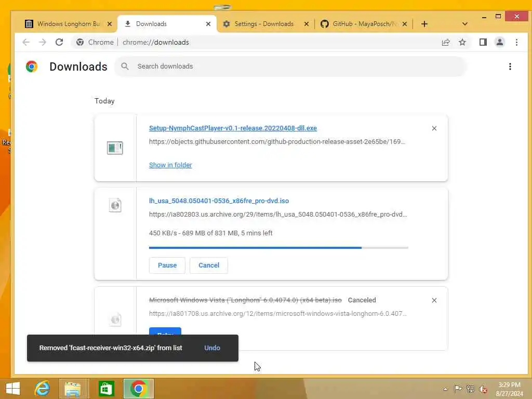Launch Internet Explorer from the taskbar
The image size is (532, 399).
tap(43, 389)
